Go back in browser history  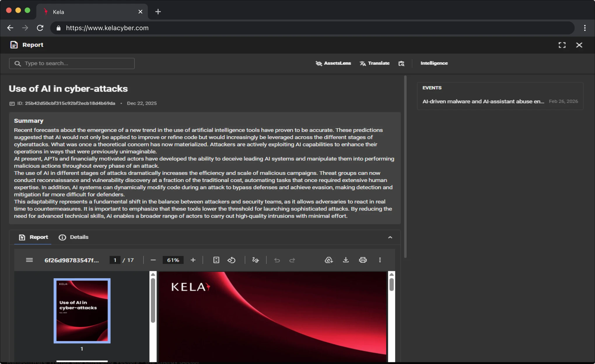pos(10,28)
